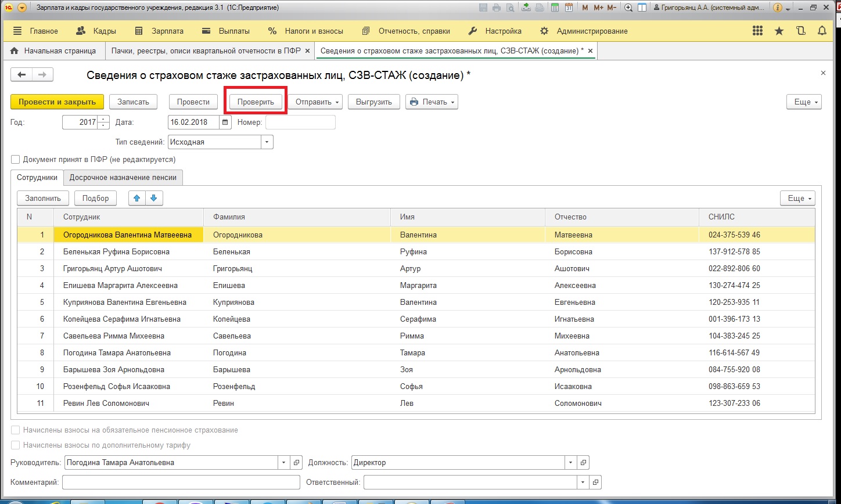Viewport: 841px width, 504px height.
Task: Open the 'Отправить' dropdown button
Action: point(317,102)
